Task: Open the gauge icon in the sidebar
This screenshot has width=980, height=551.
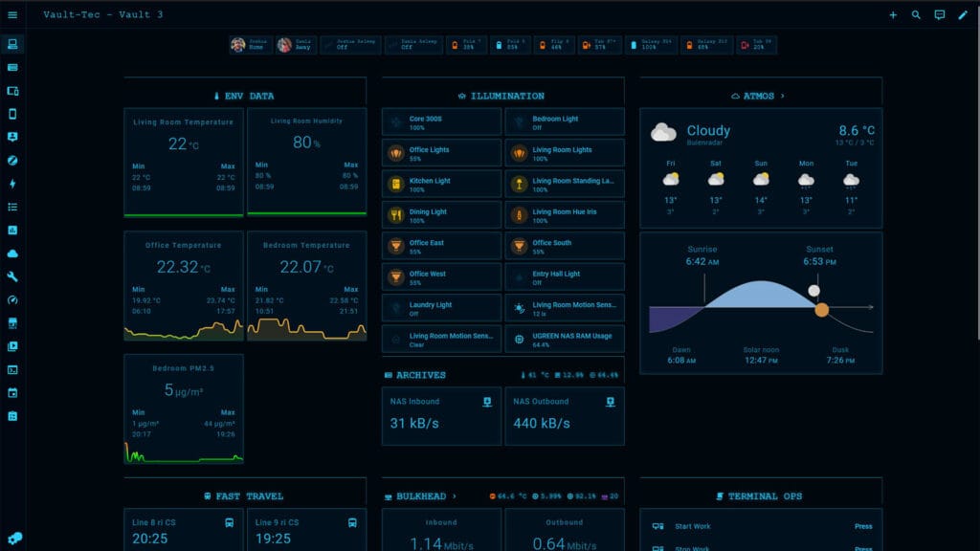Action: coord(12,299)
